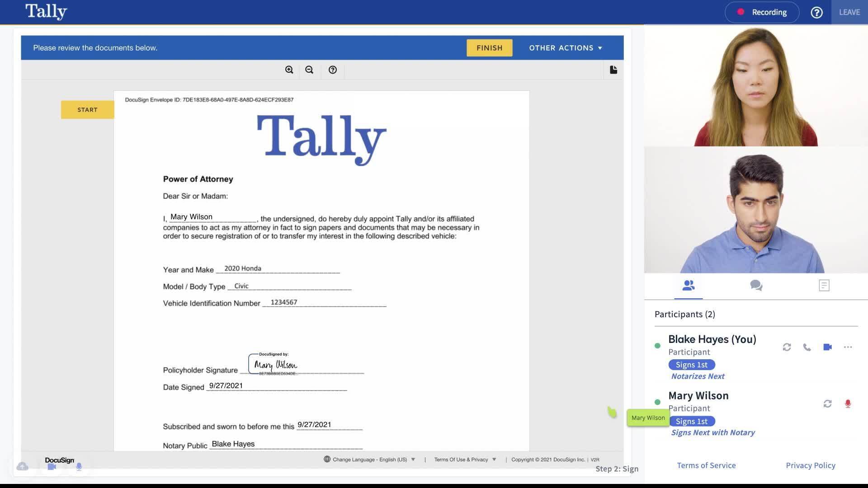Open the Change Language dropdown

[x=370, y=460]
